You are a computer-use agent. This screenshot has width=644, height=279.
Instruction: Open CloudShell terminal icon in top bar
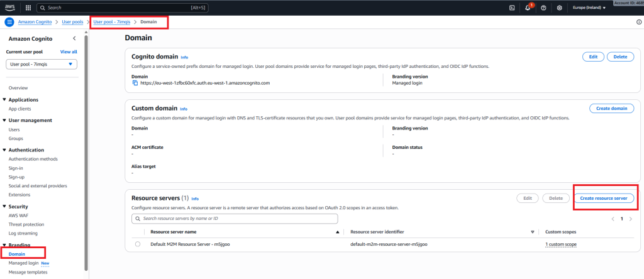click(x=512, y=8)
